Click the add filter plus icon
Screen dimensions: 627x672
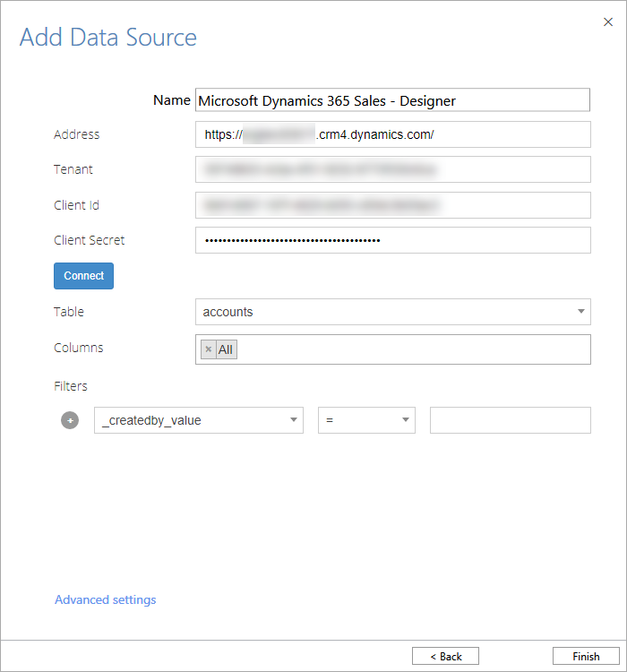tap(70, 420)
